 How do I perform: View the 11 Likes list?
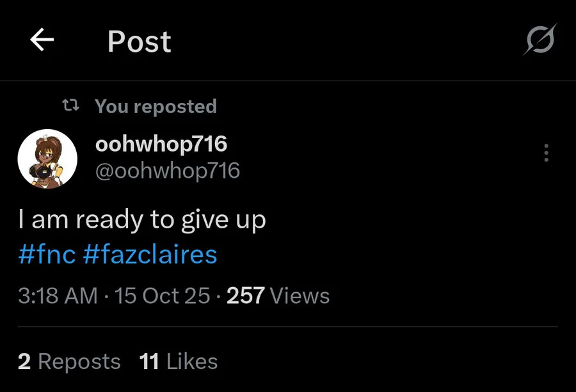pos(191,362)
